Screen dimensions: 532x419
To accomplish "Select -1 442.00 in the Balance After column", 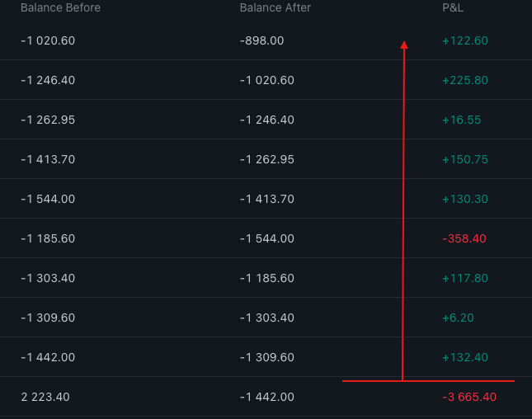I will point(266,397).
